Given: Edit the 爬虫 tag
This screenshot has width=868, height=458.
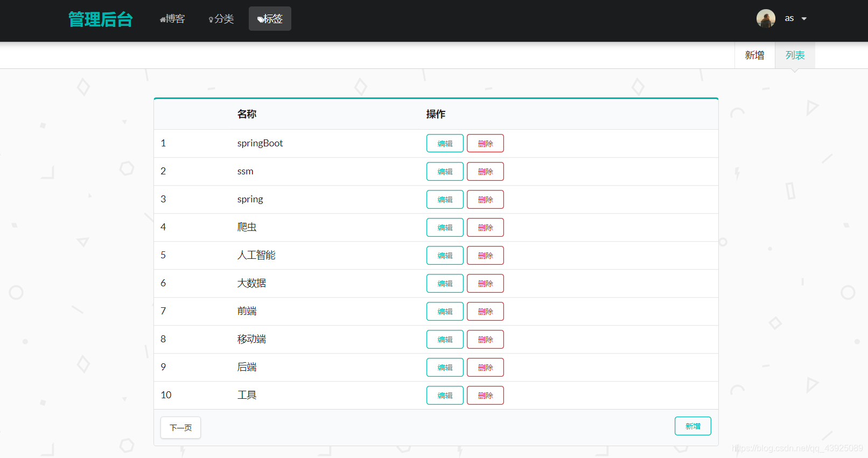Looking at the screenshot, I should (x=445, y=228).
